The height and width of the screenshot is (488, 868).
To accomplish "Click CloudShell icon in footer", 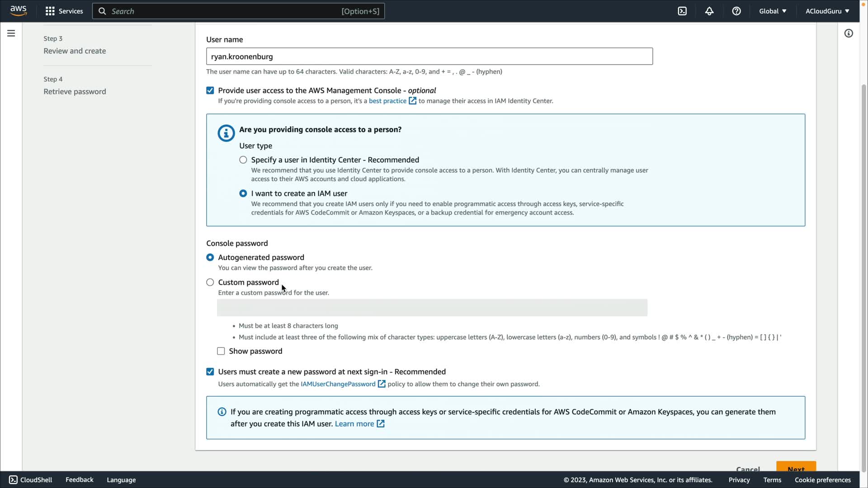I will [13, 480].
